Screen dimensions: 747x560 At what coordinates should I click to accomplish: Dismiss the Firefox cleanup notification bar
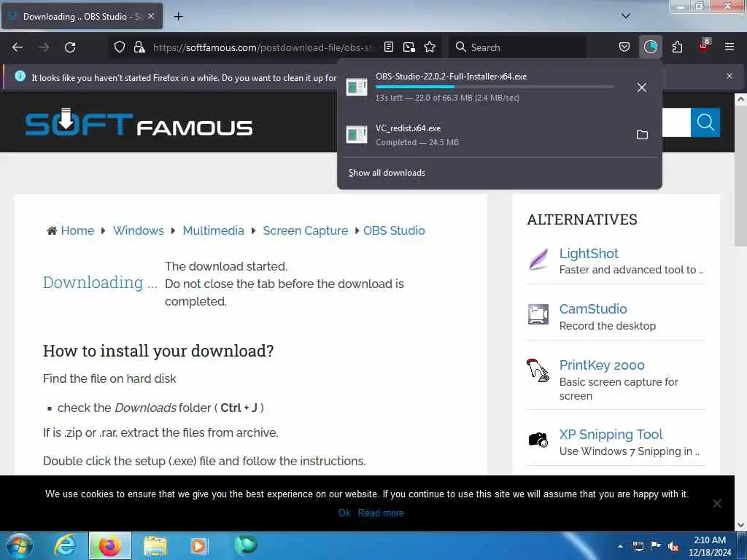pyautogui.click(x=729, y=76)
